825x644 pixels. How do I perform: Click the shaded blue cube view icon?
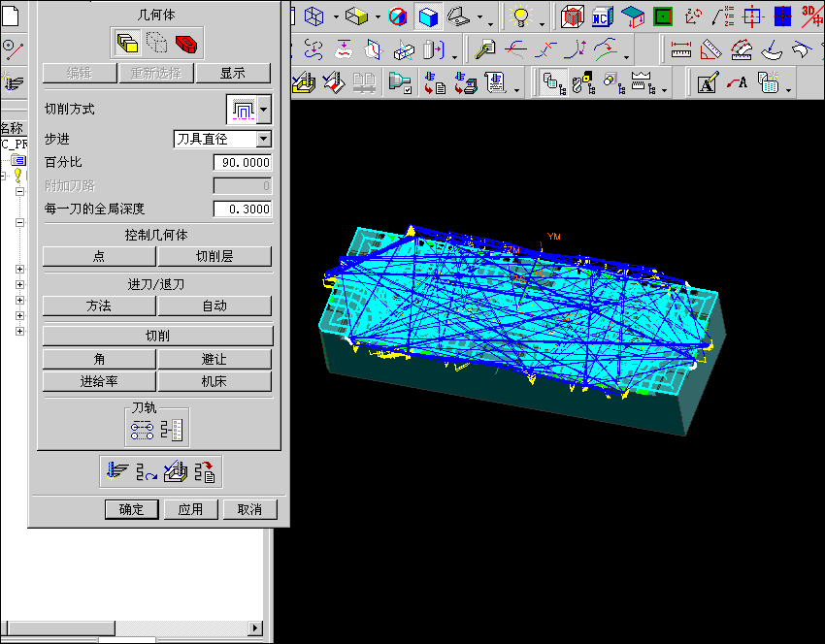[428, 16]
